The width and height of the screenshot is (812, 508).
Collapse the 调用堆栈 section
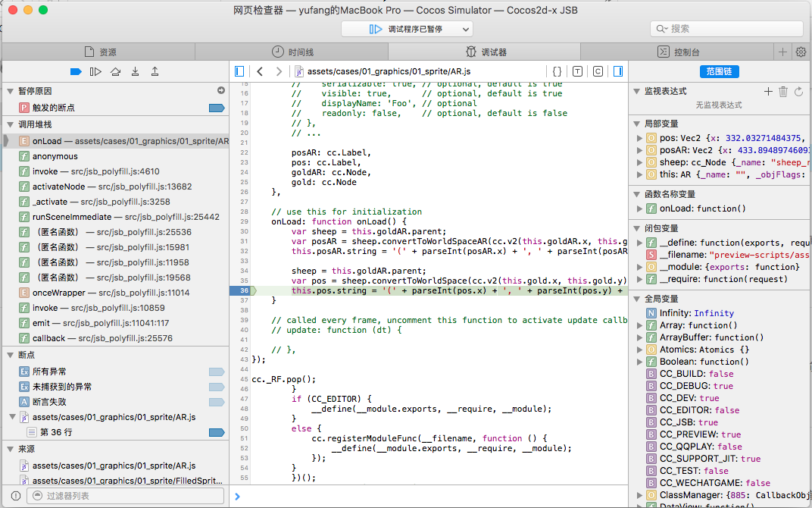[11, 124]
